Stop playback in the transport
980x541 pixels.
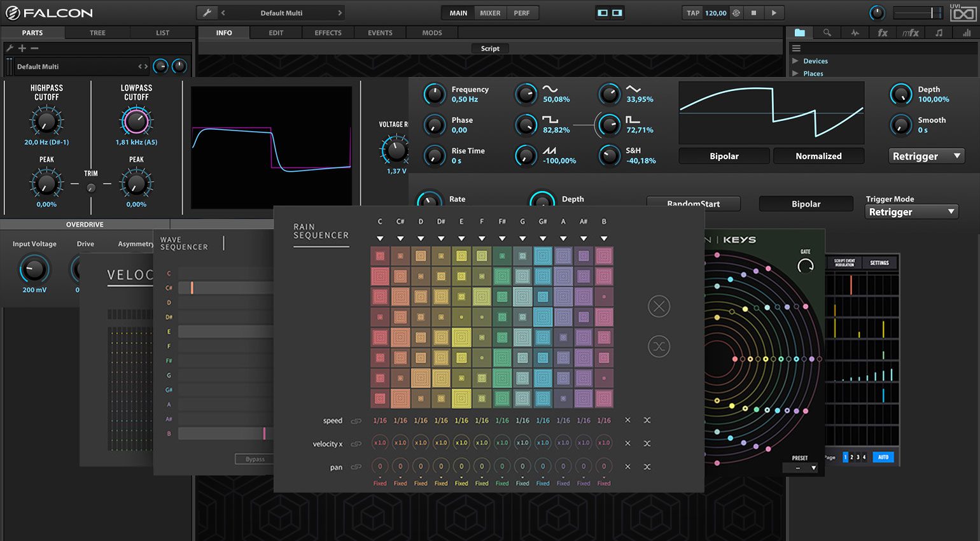point(754,13)
